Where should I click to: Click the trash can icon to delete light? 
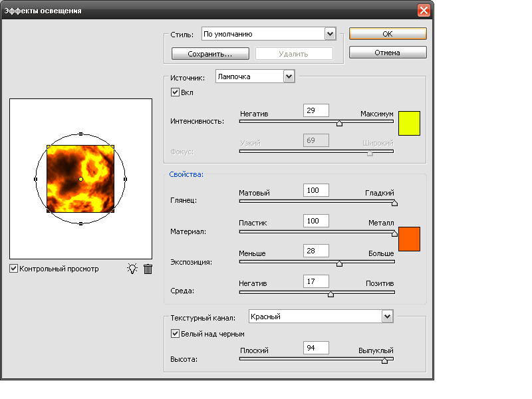tap(148, 269)
